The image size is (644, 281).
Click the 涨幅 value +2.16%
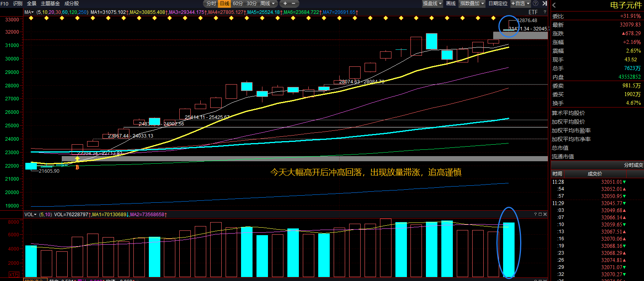coord(632,42)
